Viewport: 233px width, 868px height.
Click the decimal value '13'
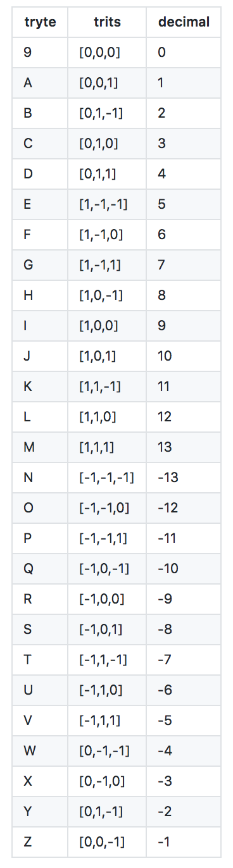point(165,447)
